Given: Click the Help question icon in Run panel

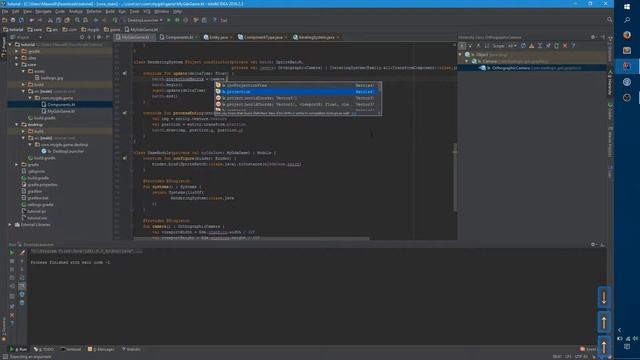Looking at the screenshot, I should coord(12,323).
